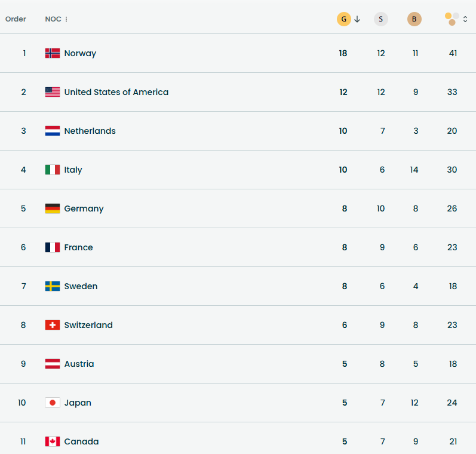Image resolution: width=476 pixels, height=454 pixels.
Task: Select Sweden's total medal count 18
Action: click(x=452, y=286)
